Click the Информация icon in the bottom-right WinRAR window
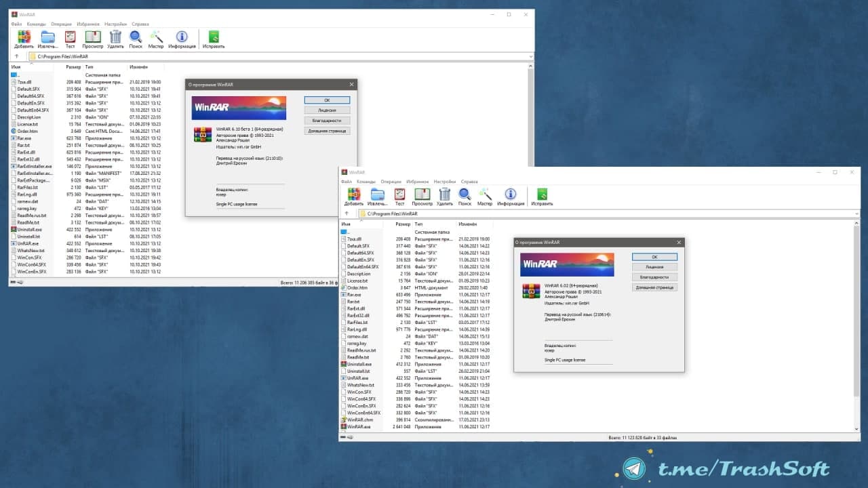This screenshot has width=868, height=488. (511, 195)
